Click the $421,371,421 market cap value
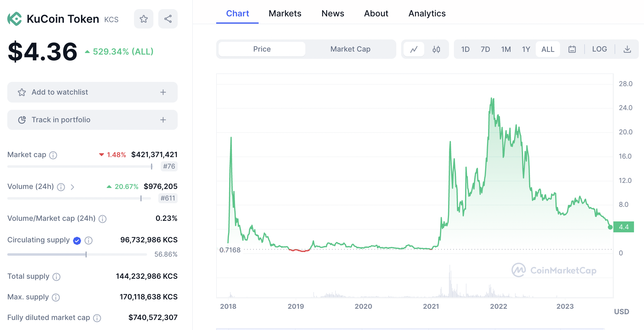 pyautogui.click(x=154, y=155)
